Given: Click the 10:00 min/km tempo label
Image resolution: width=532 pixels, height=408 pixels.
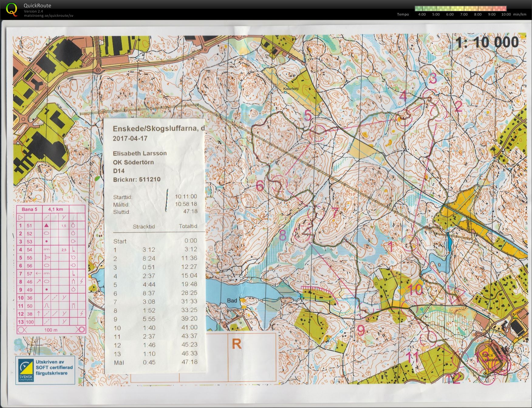Looking at the screenshot, I should point(513,14).
